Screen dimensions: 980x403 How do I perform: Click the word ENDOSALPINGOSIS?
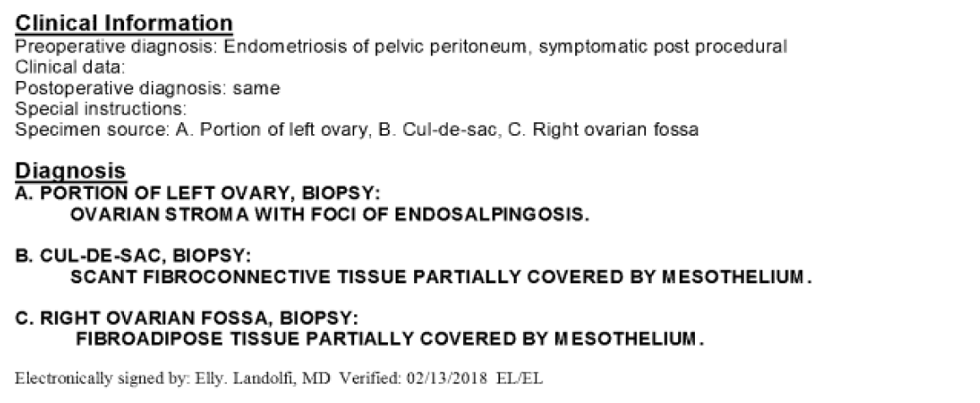(x=492, y=214)
